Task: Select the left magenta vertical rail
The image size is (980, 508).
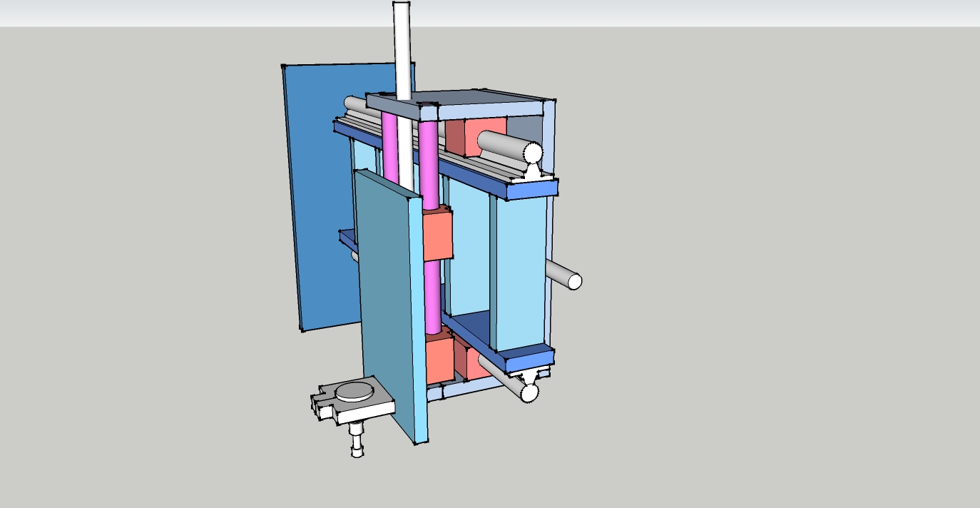Action: (389, 150)
